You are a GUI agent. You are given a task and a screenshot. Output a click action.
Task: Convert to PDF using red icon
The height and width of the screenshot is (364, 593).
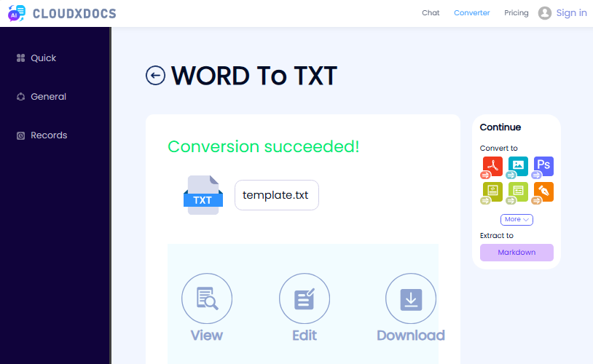coord(492,167)
